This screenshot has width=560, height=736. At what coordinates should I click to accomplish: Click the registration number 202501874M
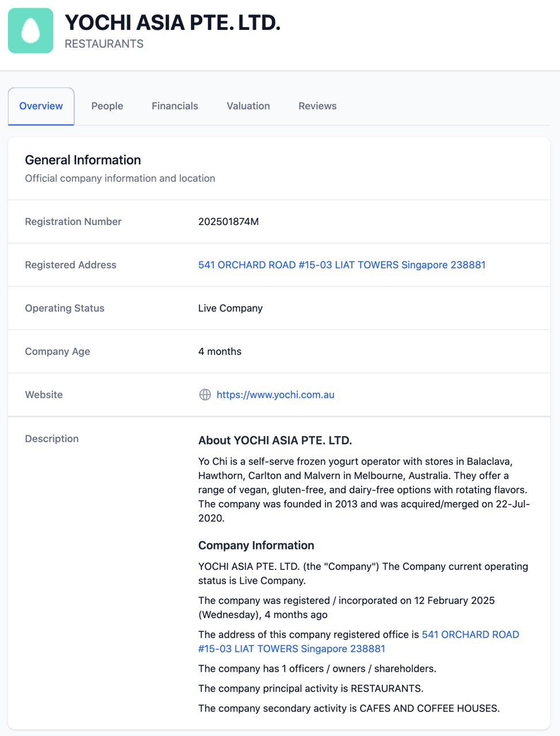(x=228, y=222)
